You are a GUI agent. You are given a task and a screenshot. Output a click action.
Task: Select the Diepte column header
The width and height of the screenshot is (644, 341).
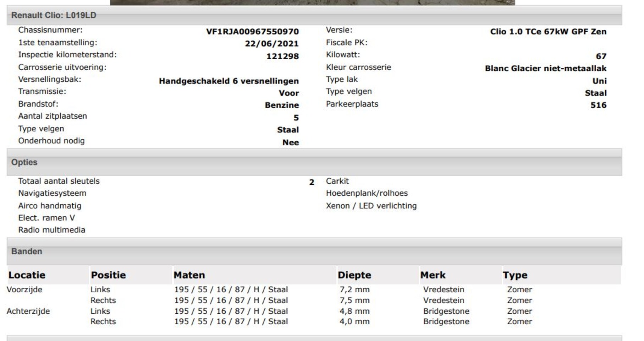(x=354, y=275)
